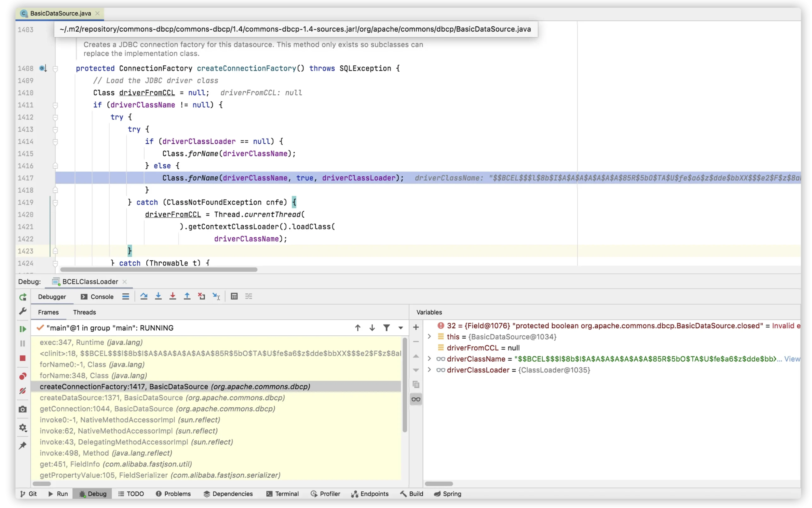This screenshot has width=812, height=508.
Task: Toggle the glasses watches-in-variables button
Action: coord(416,399)
